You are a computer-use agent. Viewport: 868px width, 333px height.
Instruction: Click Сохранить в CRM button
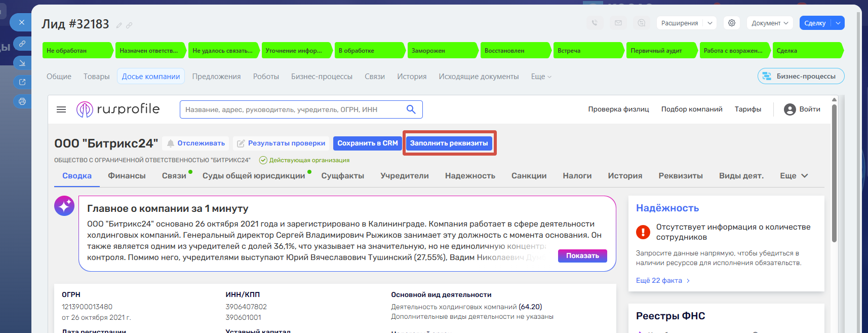[x=368, y=143]
